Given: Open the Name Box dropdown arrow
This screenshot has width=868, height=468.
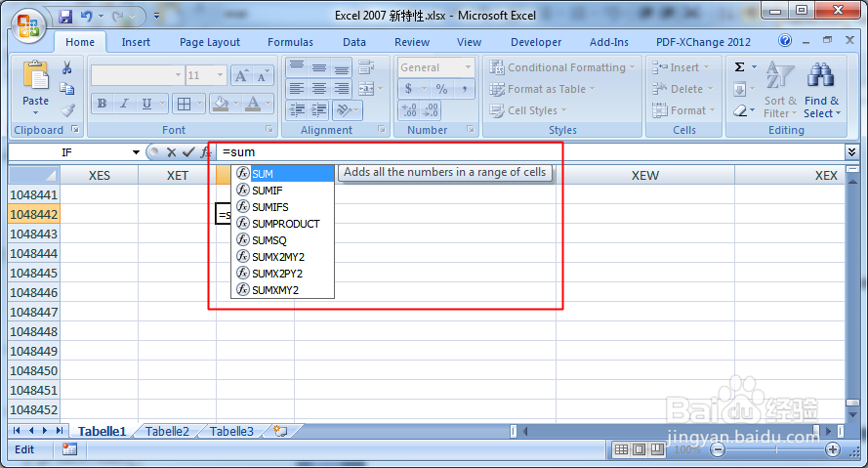Looking at the screenshot, I should [136, 152].
